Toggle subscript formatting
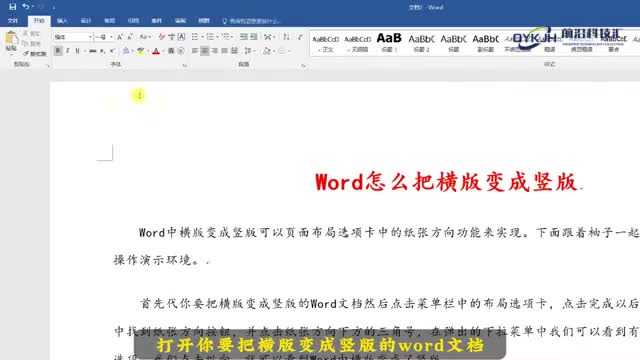640x360 pixels. (x=102, y=51)
